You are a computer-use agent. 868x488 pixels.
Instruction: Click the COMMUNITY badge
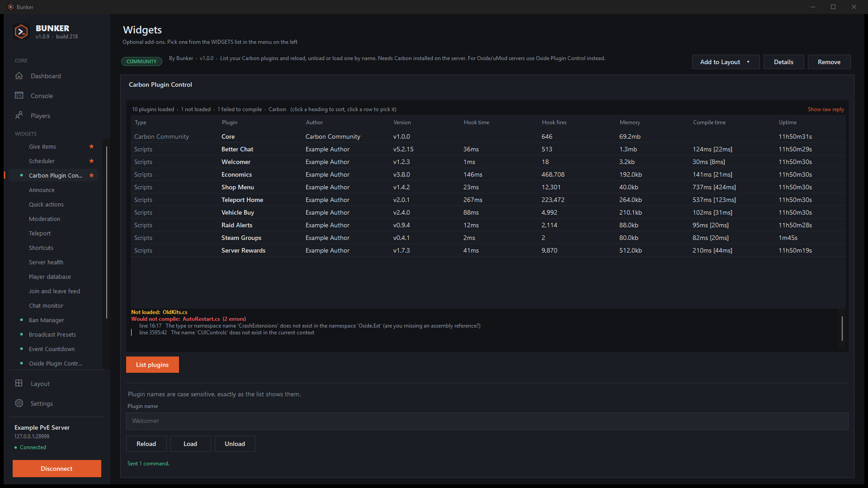[x=142, y=61]
